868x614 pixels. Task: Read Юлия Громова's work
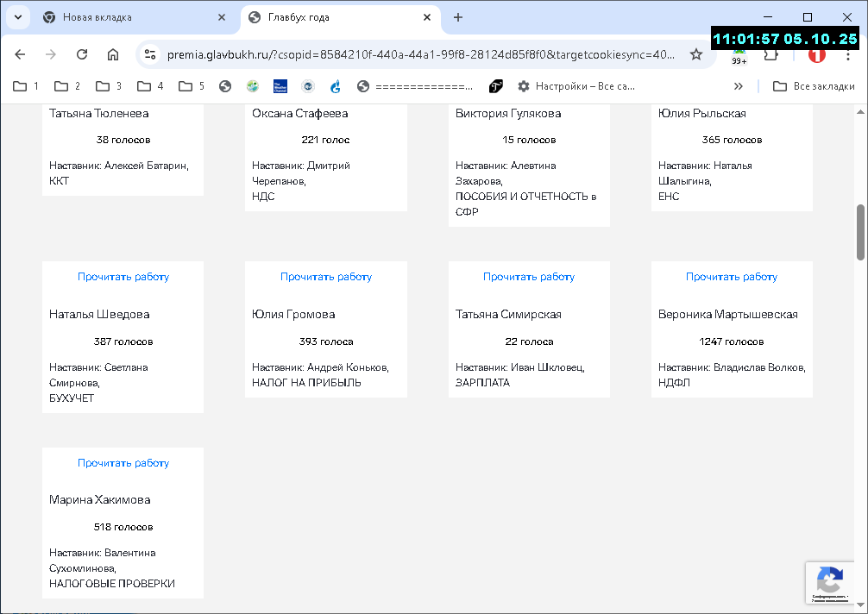click(326, 277)
